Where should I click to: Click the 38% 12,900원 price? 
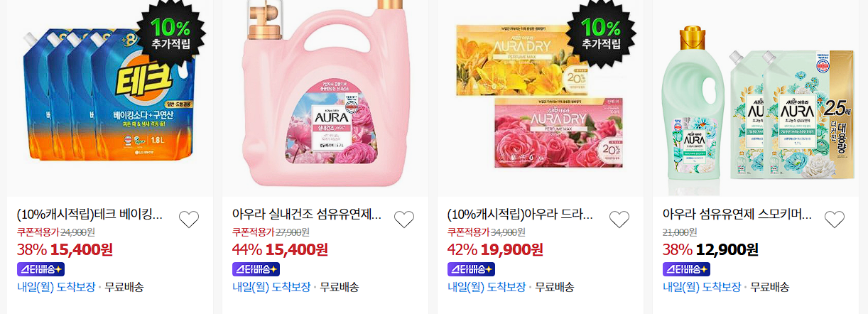[710, 249]
